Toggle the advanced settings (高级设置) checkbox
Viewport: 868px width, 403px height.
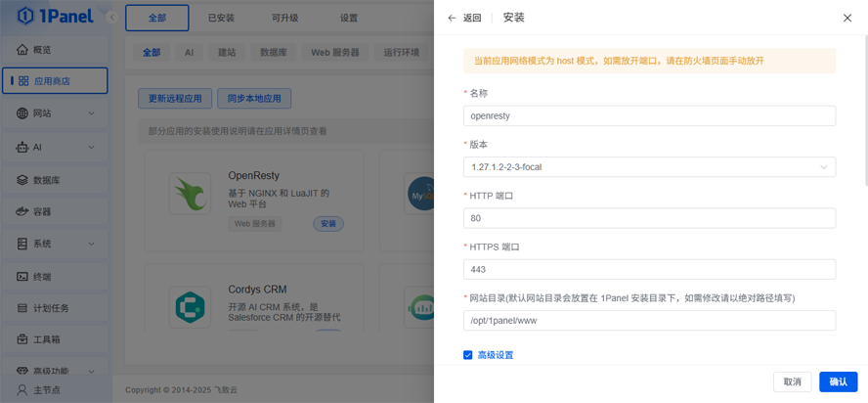point(468,355)
